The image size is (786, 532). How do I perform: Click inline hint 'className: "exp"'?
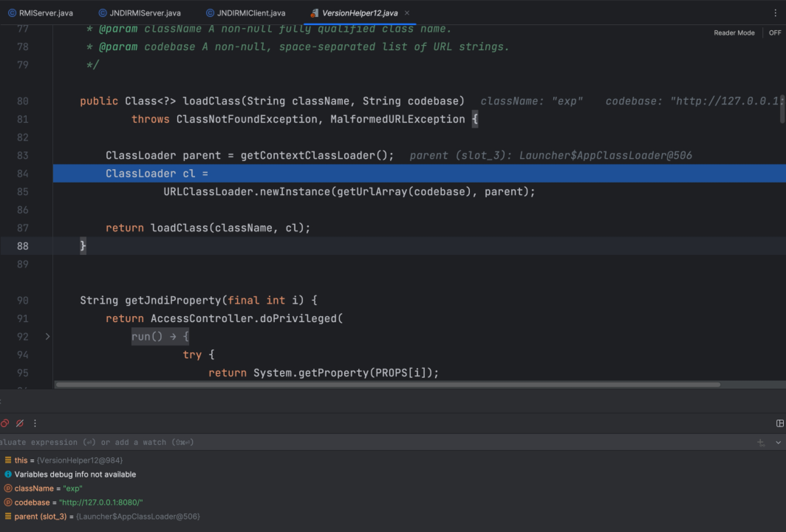pos(532,101)
